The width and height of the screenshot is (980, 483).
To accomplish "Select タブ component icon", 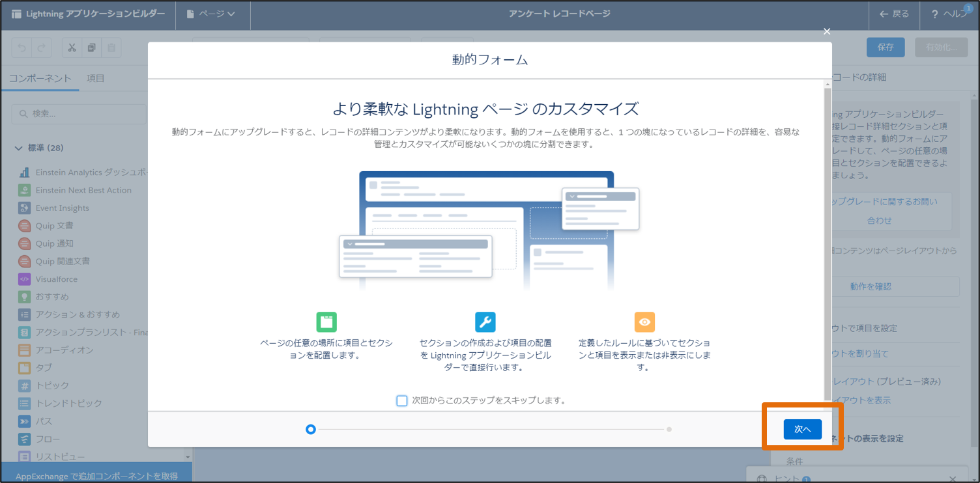I will (x=24, y=368).
